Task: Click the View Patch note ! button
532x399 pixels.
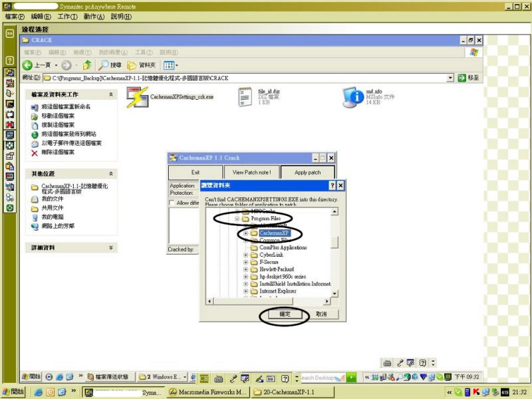Action: click(251, 172)
